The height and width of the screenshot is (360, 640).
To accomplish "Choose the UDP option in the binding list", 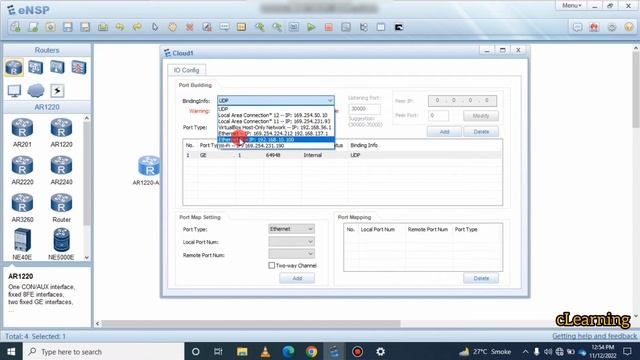I will point(276,109).
